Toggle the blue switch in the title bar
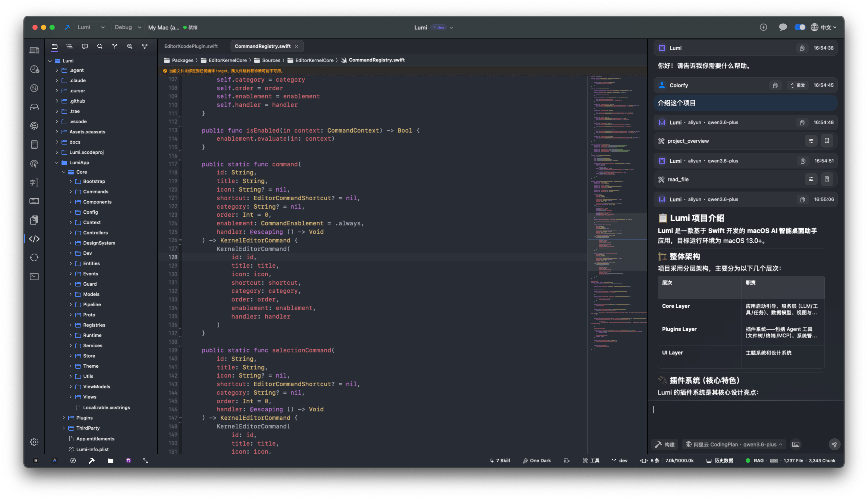 coord(799,27)
